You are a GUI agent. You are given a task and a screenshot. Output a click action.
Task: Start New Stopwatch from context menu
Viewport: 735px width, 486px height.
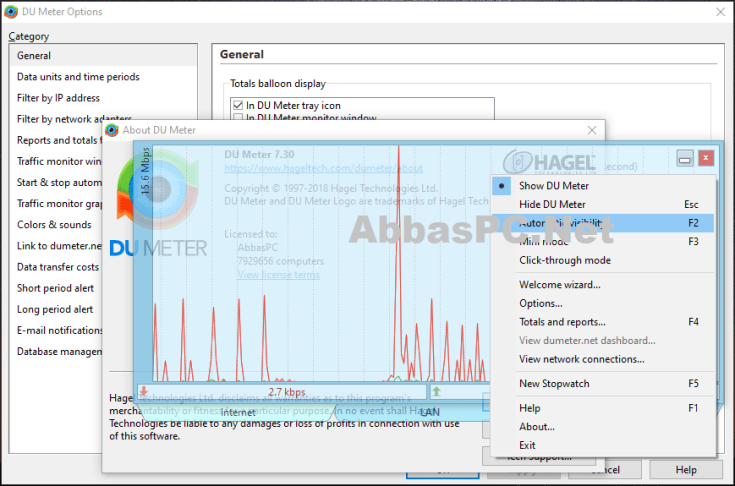(603, 383)
